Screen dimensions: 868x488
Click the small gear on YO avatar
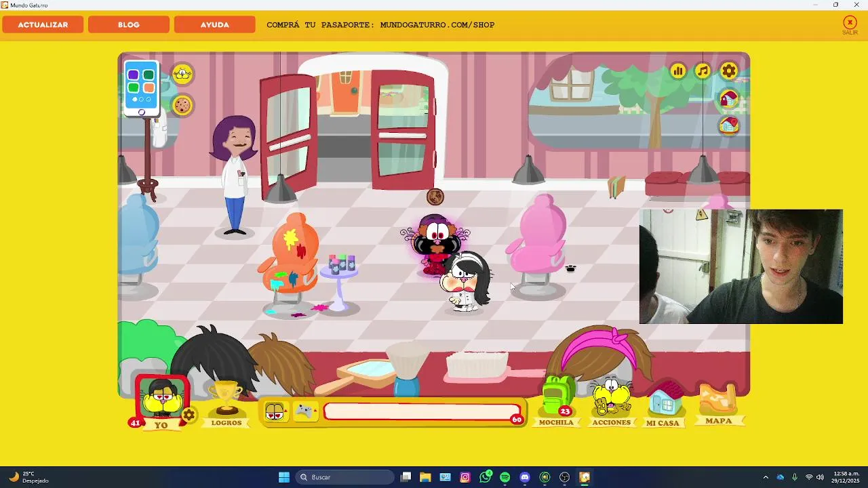[x=189, y=415]
